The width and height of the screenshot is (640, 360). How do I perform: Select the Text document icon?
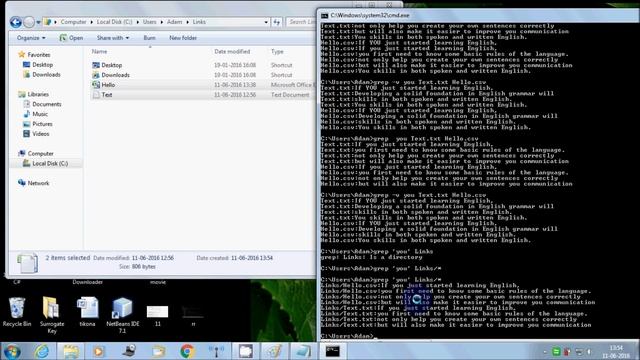pos(96,95)
